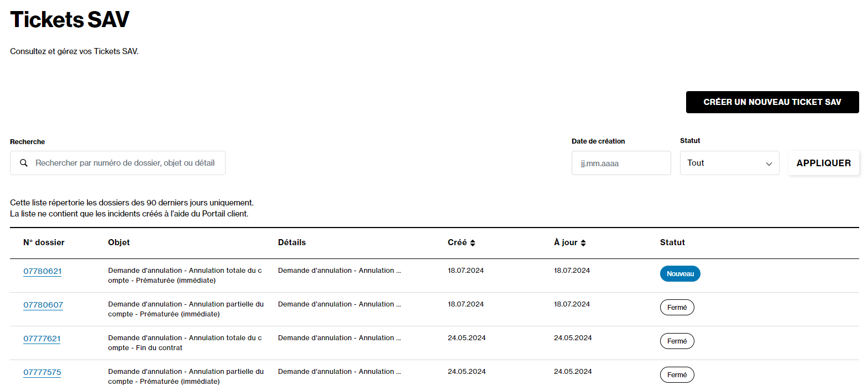Sort by the À jour column arrows

click(x=583, y=243)
